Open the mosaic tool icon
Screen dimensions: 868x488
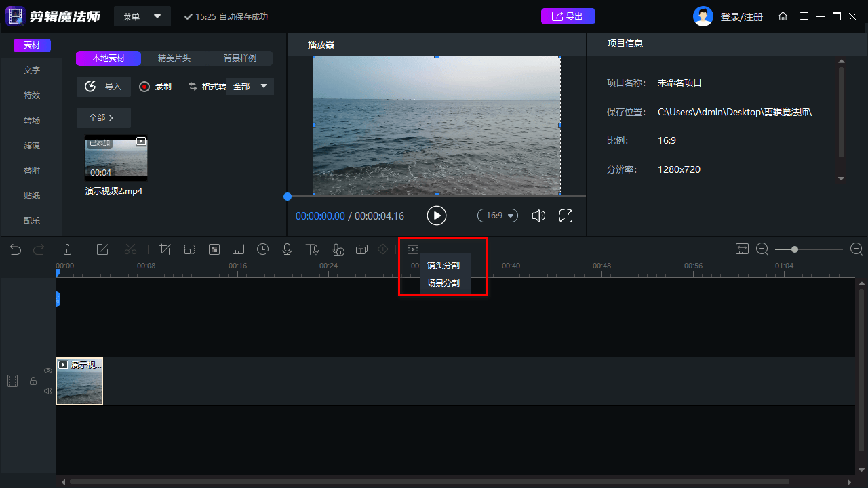coord(214,249)
